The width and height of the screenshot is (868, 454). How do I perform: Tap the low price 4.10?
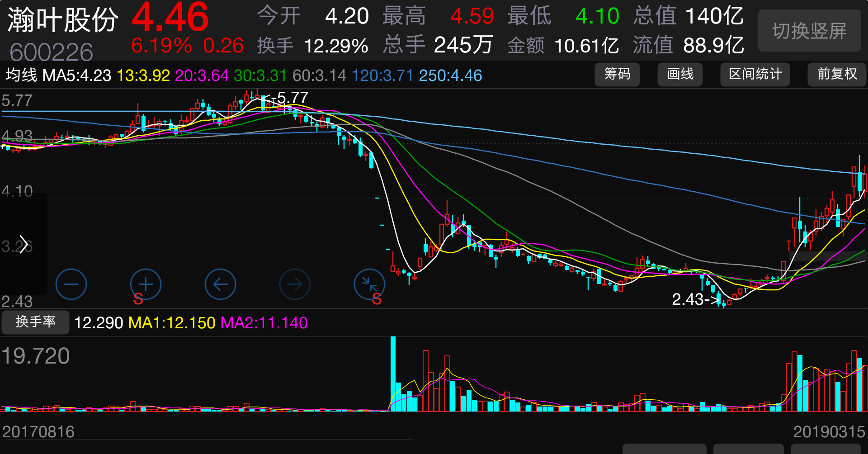(597, 16)
